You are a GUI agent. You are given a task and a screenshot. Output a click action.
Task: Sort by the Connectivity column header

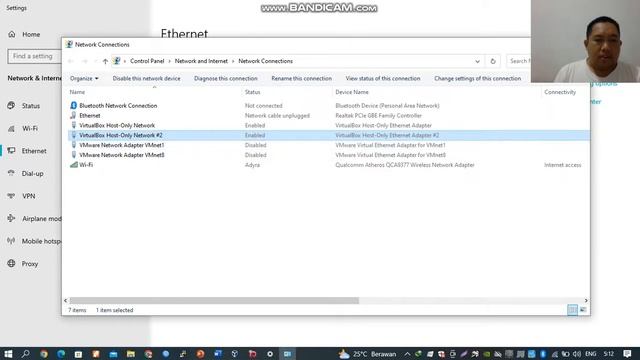[560, 92]
